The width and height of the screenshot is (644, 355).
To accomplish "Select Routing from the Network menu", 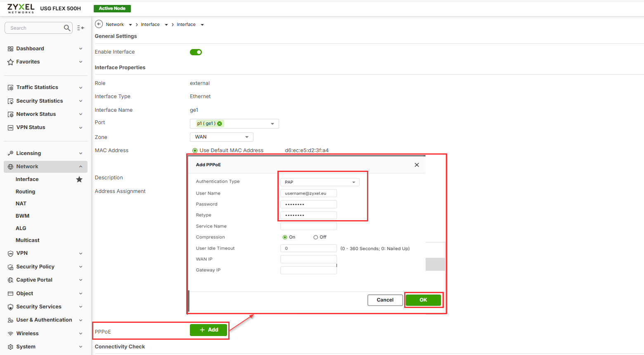I will pos(25,191).
